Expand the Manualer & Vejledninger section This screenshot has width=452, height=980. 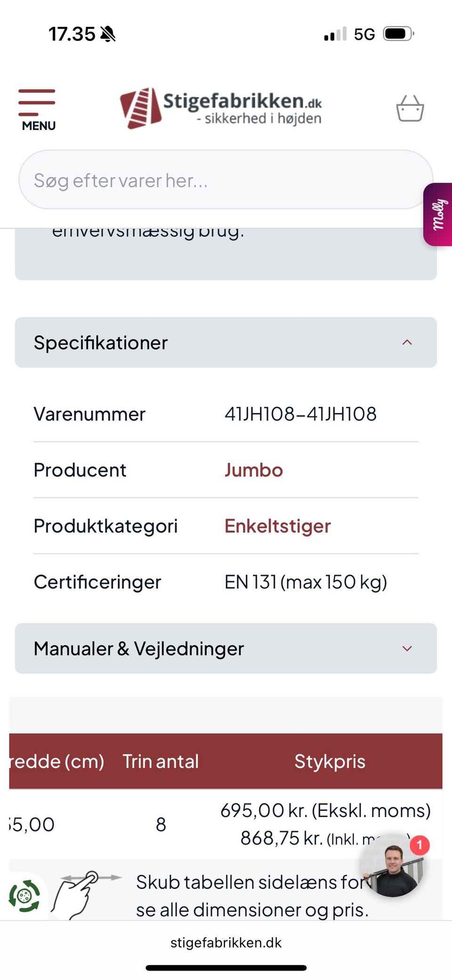pyautogui.click(x=226, y=648)
